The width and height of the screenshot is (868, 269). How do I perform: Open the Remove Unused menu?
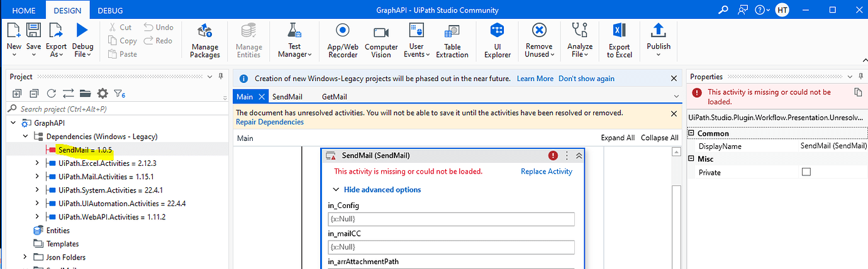(539, 41)
